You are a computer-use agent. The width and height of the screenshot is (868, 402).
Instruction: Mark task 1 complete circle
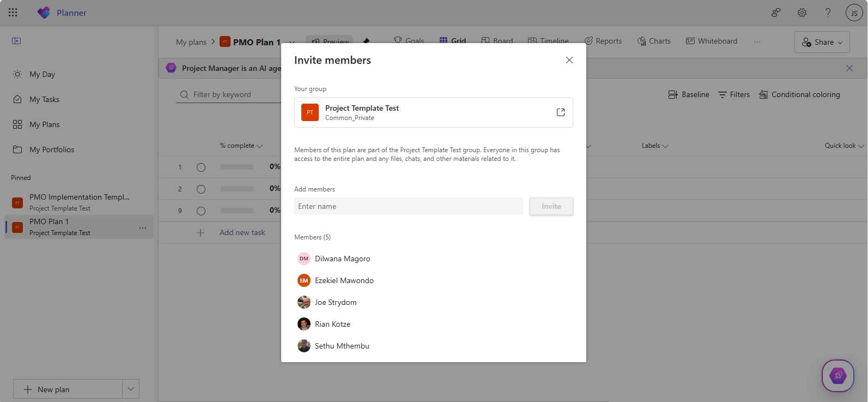pos(201,167)
